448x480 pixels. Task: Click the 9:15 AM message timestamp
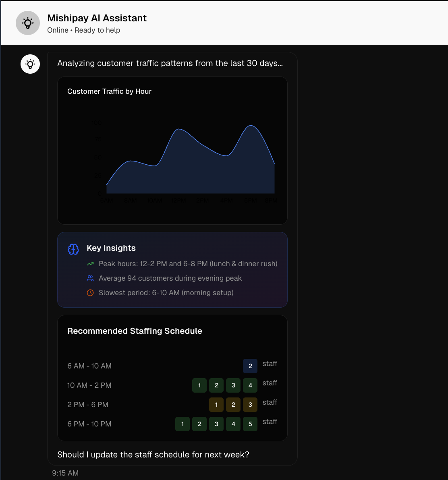(x=65, y=473)
